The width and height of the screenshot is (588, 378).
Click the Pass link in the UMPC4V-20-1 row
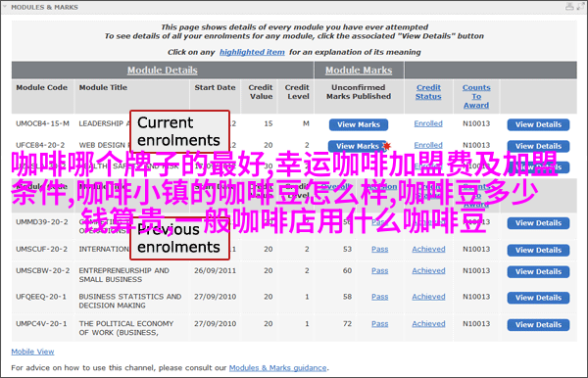[x=380, y=324]
